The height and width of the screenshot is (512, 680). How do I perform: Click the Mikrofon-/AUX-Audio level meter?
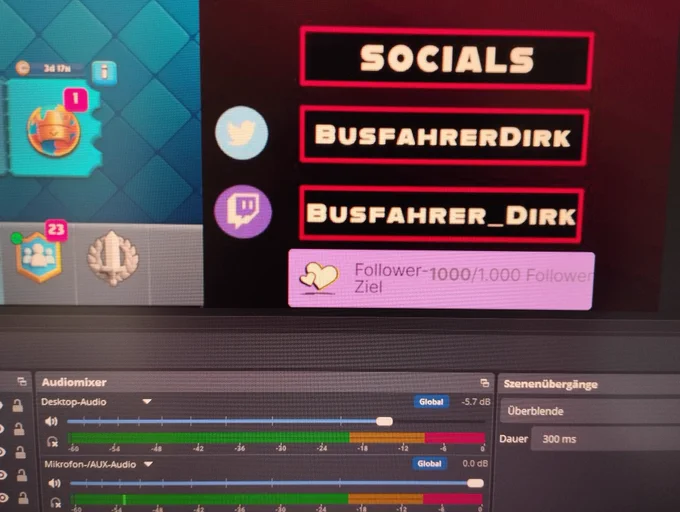(x=276, y=499)
